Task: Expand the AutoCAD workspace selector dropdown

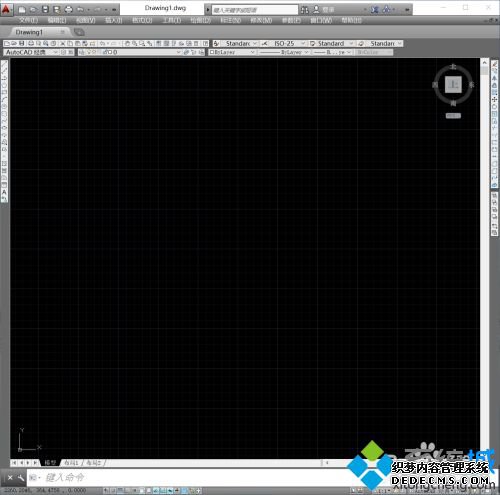Action: click(x=31, y=52)
